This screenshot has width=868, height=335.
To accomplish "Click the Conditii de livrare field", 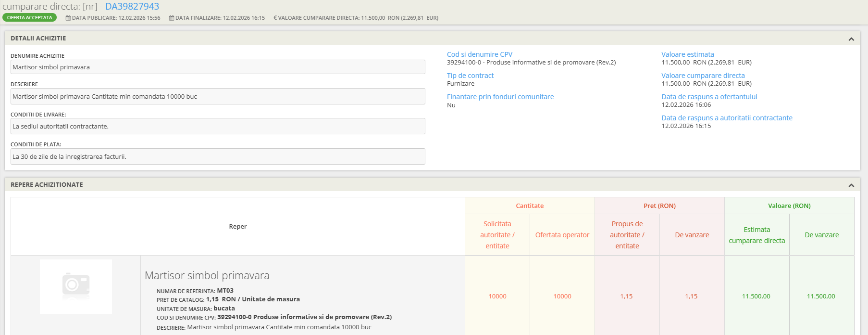I will [x=218, y=127].
